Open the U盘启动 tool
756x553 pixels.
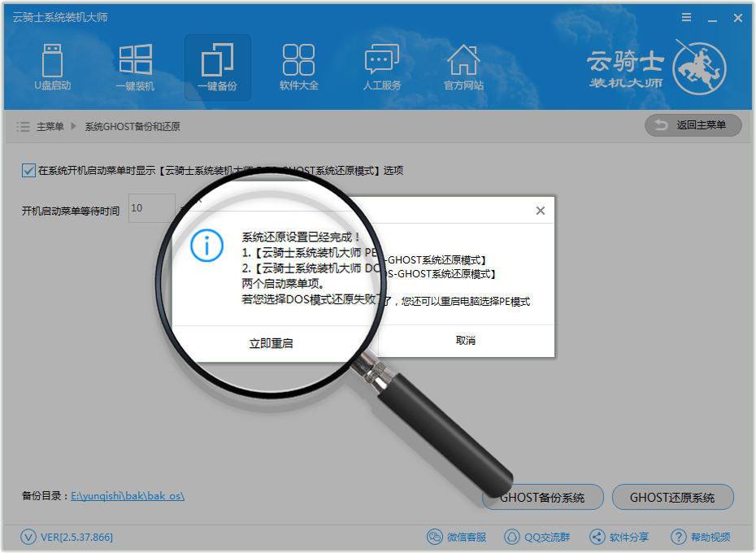pyautogui.click(x=53, y=67)
